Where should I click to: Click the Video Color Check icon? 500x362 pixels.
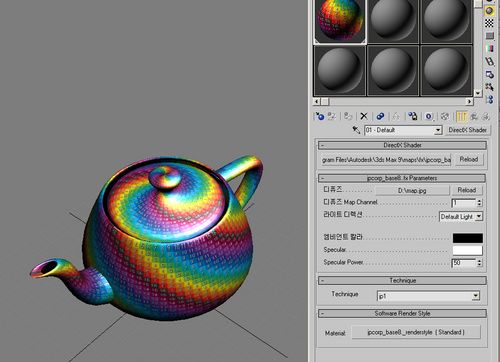coord(489,49)
